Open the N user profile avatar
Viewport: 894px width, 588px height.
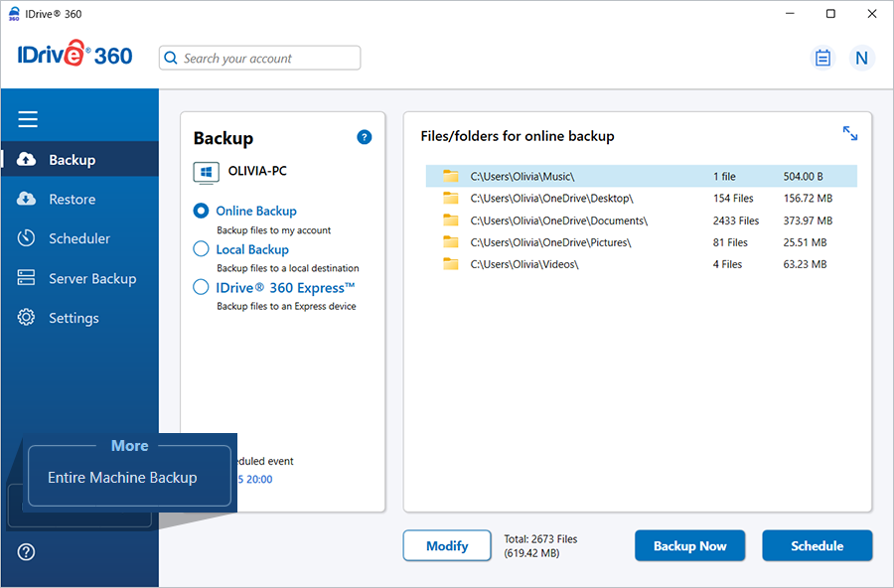click(861, 58)
